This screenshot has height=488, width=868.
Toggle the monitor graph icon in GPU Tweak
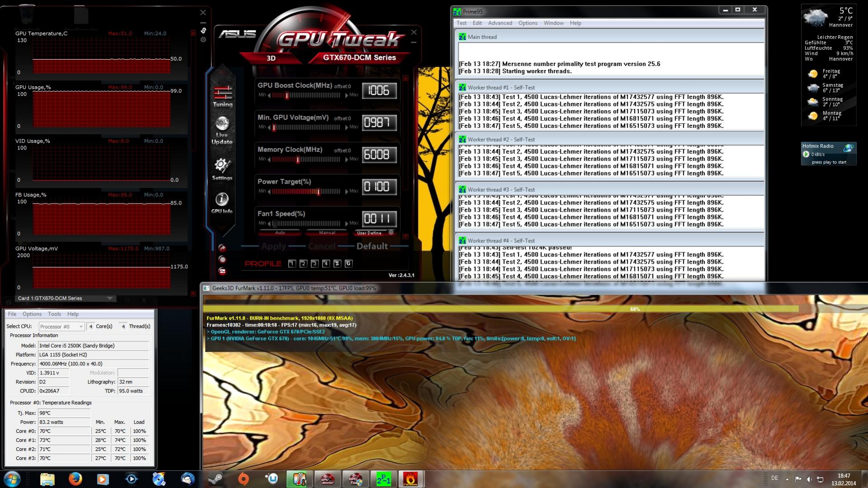[x=222, y=271]
